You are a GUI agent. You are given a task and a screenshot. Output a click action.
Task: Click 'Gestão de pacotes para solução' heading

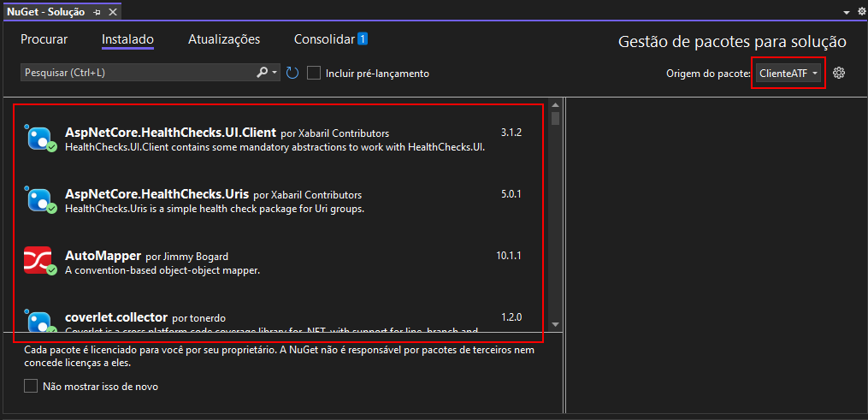pos(732,42)
